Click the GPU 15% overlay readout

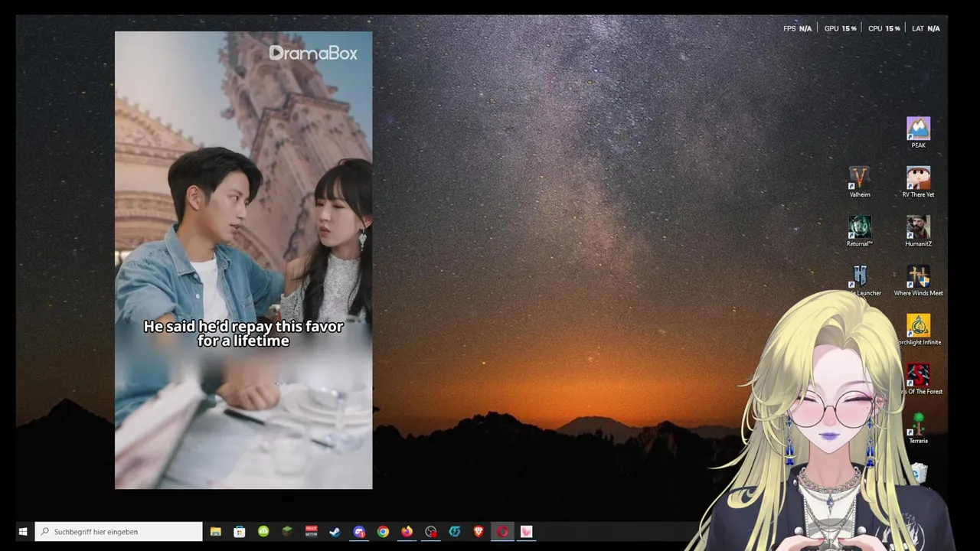(x=840, y=28)
